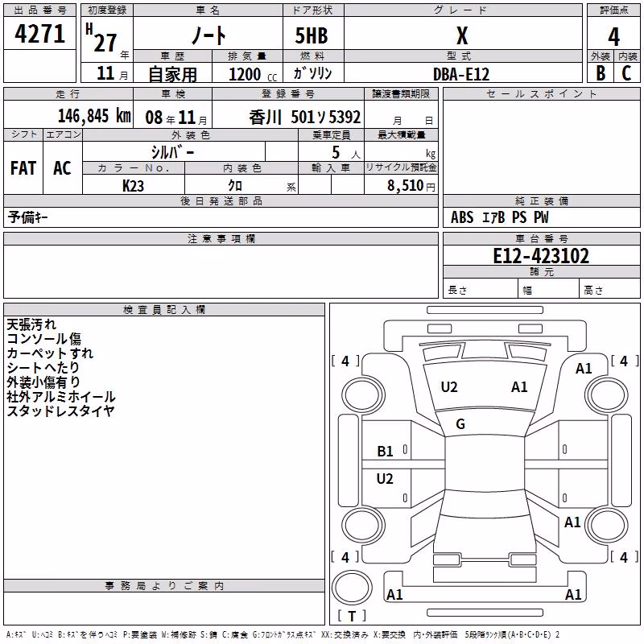Select the mileage 146,845 km
Viewport: 644px width, 644px height.
tap(94, 116)
